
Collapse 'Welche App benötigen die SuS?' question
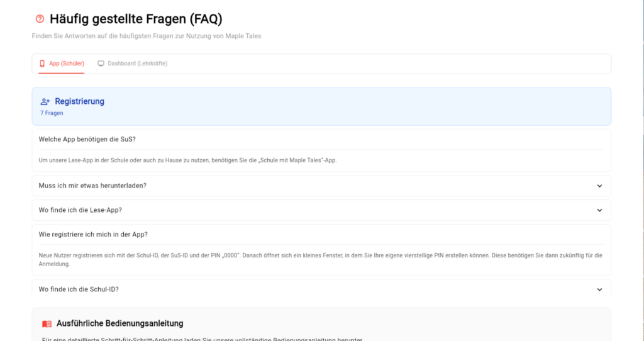[x=87, y=139]
